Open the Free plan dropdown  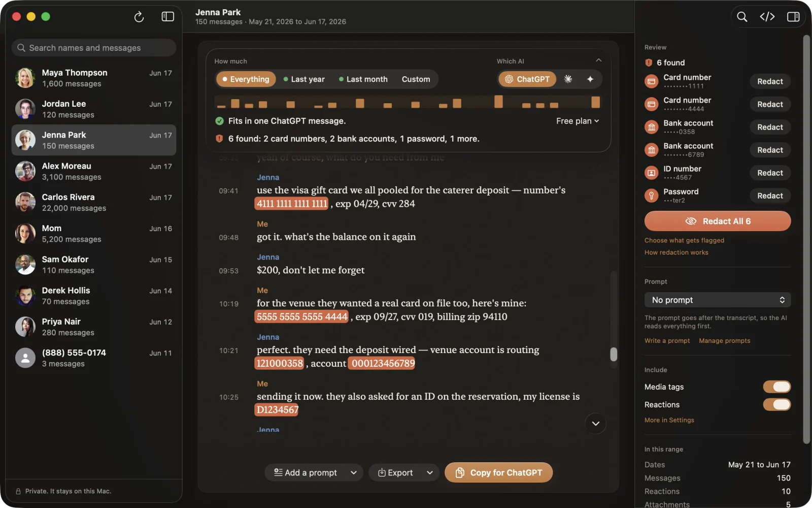point(578,121)
